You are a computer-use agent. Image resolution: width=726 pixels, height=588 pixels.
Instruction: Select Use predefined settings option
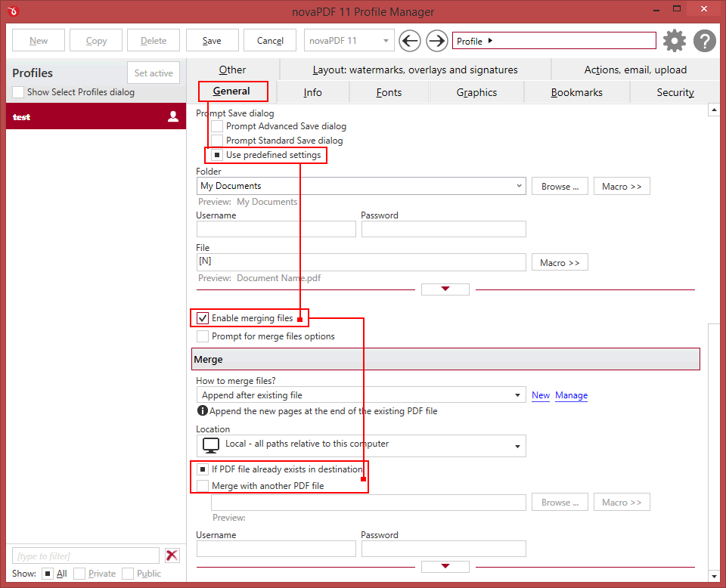[217, 155]
